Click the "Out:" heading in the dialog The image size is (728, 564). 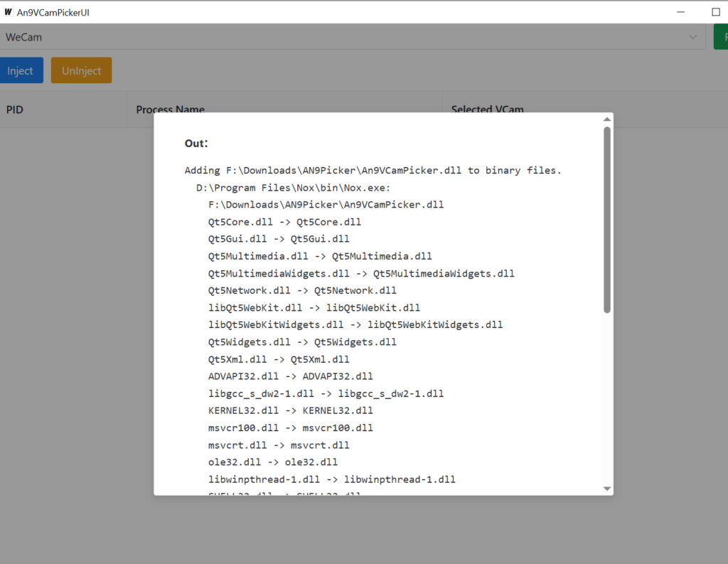click(x=196, y=144)
